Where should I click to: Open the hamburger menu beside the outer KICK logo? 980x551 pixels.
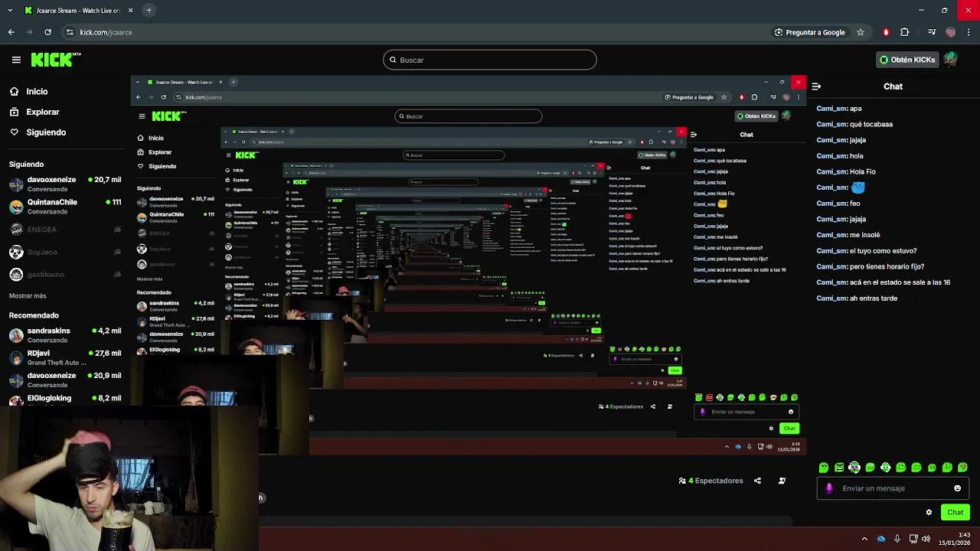pyautogui.click(x=16, y=60)
